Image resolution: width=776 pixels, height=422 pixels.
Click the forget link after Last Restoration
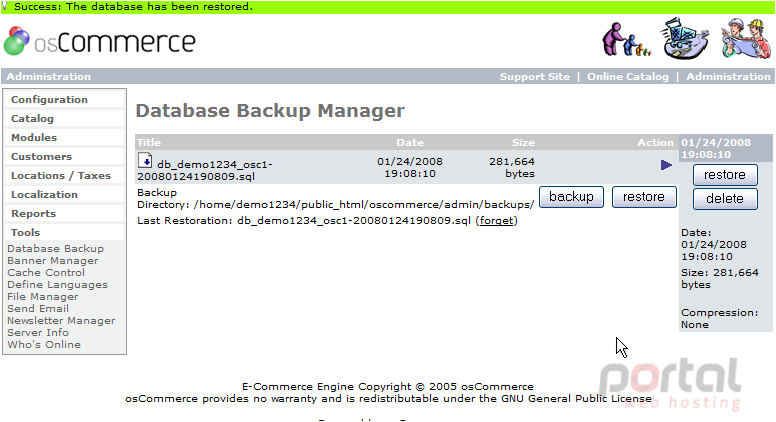(496, 221)
